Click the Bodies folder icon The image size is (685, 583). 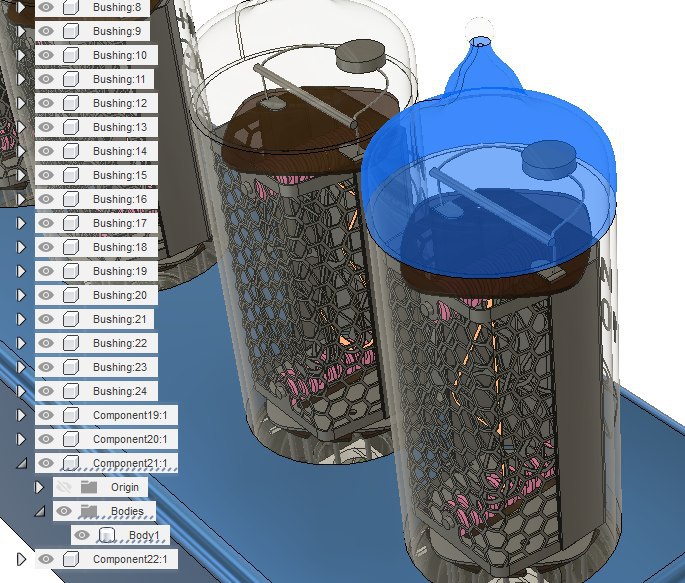pyautogui.click(x=89, y=511)
